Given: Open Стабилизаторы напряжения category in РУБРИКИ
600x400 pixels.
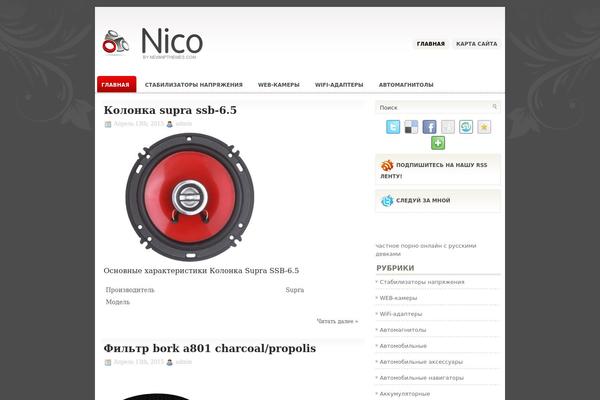Looking at the screenshot, I should [x=422, y=282].
